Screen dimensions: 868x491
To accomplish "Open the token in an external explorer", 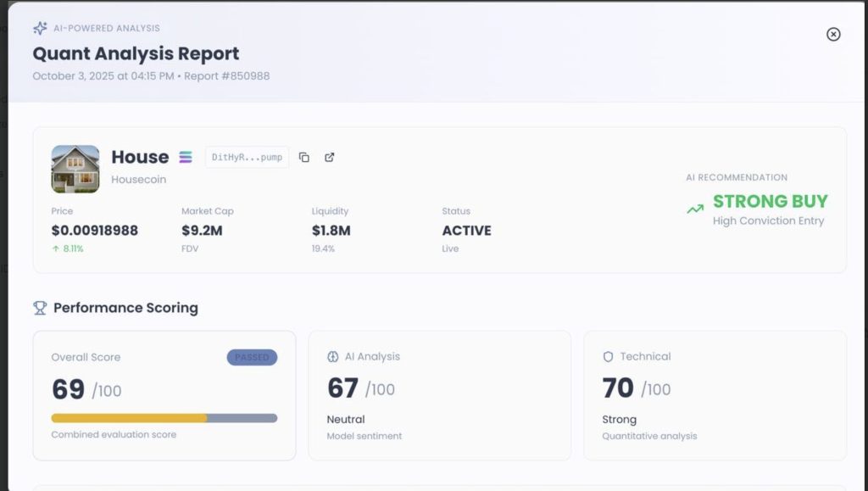I will click(x=330, y=157).
